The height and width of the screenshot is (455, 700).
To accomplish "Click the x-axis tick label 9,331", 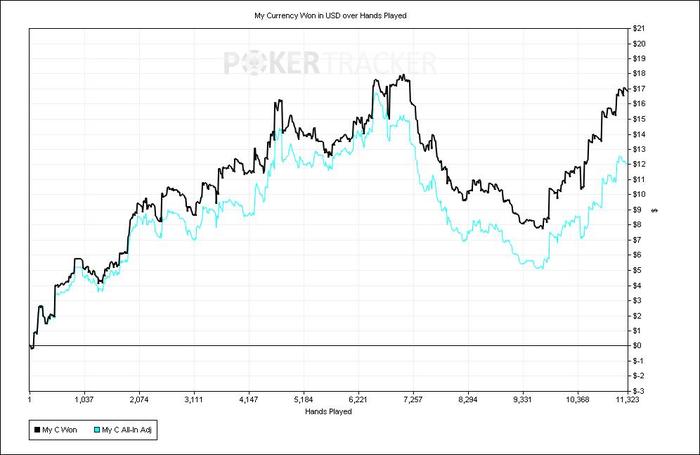I will 523,399.
